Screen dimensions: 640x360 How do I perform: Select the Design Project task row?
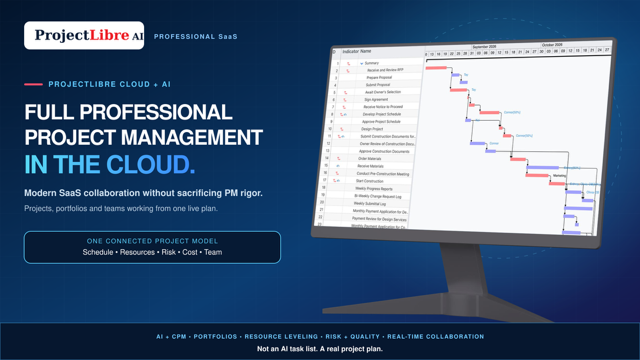click(372, 129)
